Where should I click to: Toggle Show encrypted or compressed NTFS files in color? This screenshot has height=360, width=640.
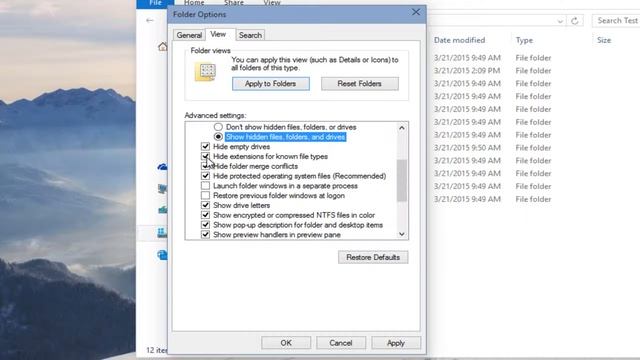pyautogui.click(x=205, y=215)
